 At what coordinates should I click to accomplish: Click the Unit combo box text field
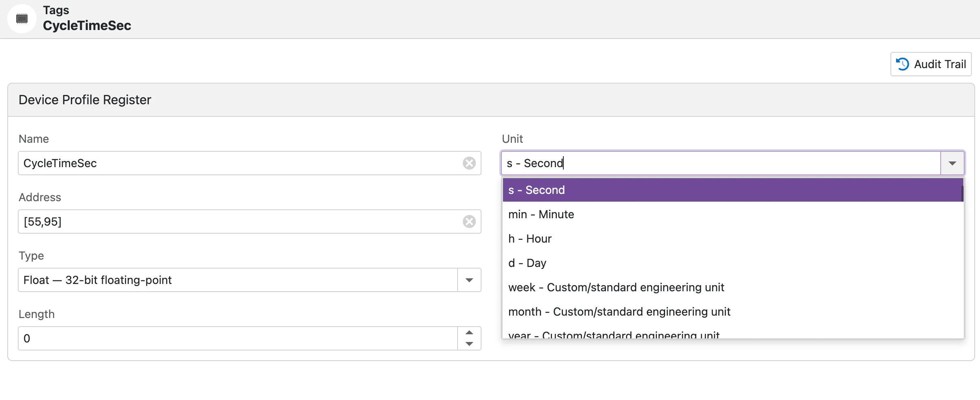click(x=720, y=163)
